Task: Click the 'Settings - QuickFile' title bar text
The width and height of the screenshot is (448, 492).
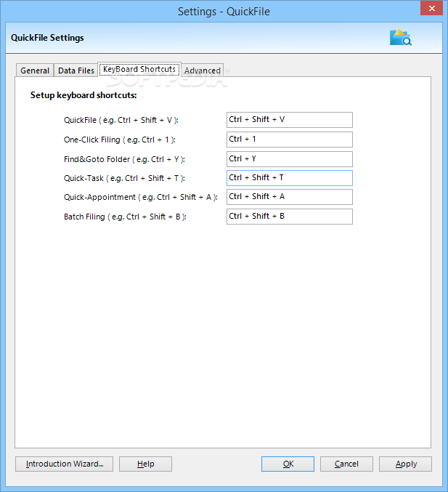Action: 224,12
